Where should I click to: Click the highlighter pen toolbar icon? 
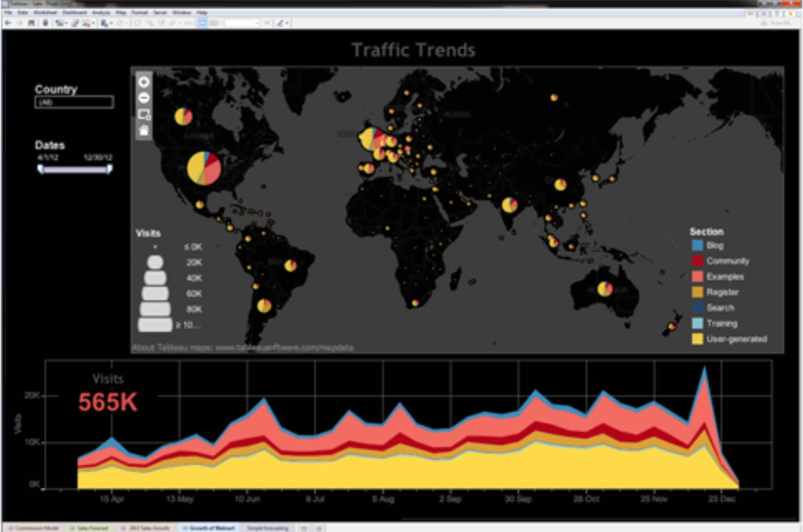tap(280, 23)
